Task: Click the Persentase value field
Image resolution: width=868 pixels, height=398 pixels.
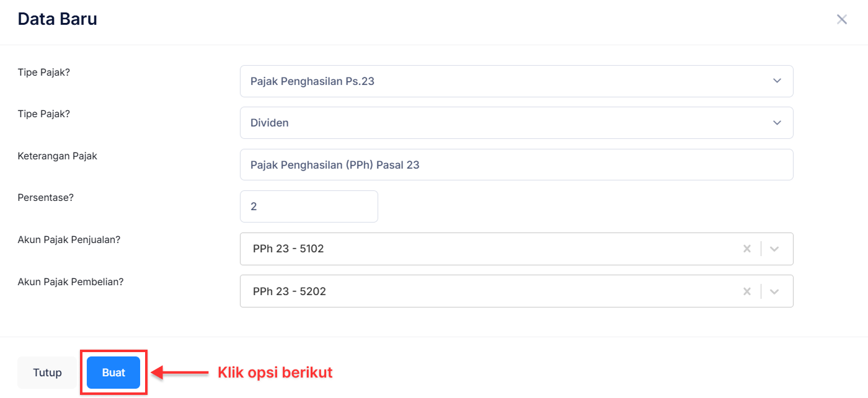Action: (309, 206)
